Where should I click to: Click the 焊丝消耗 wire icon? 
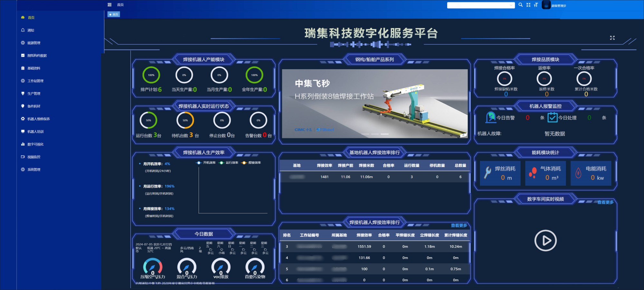488,173
